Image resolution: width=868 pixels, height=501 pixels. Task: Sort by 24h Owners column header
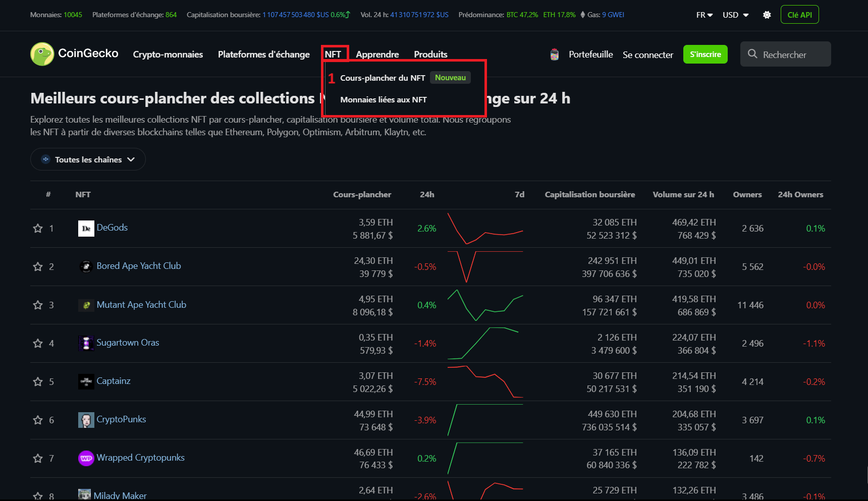point(800,195)
